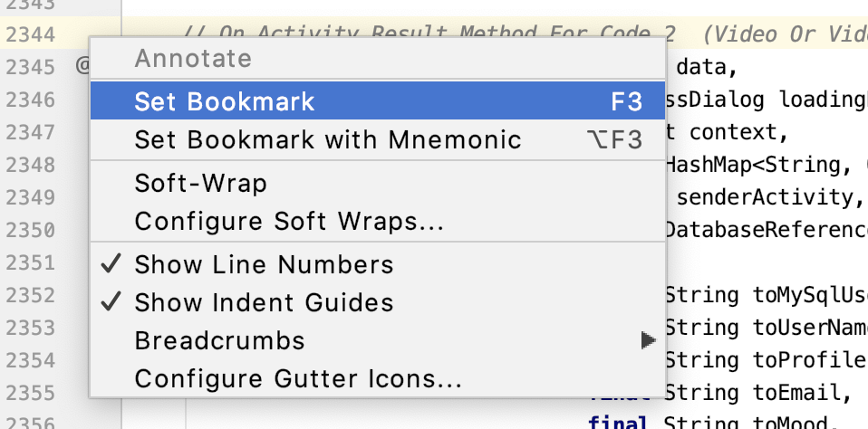This screenshot has height=429, width=868.
Task: Click line number 2344 in the gutter
Action: click(31, 34)
